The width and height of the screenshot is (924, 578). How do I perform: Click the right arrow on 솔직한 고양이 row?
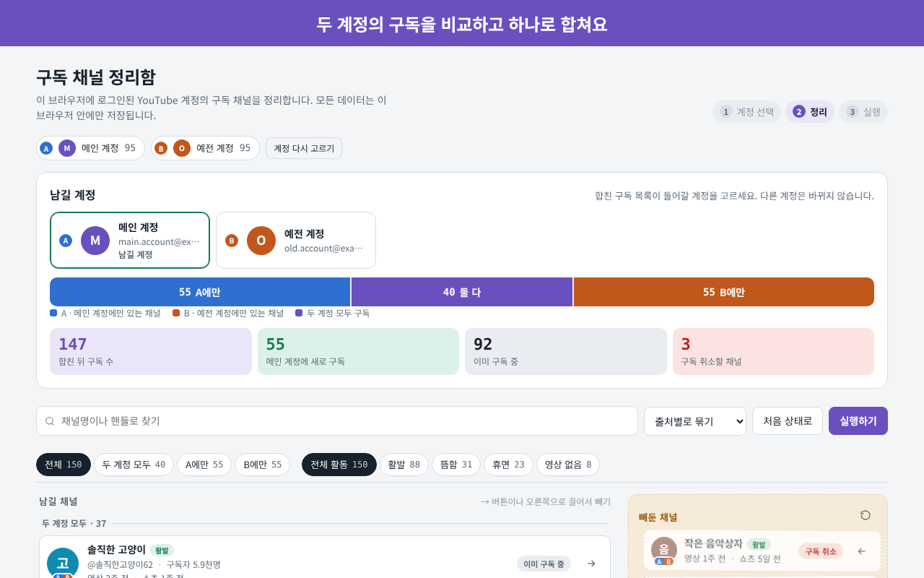coord(591,564)
